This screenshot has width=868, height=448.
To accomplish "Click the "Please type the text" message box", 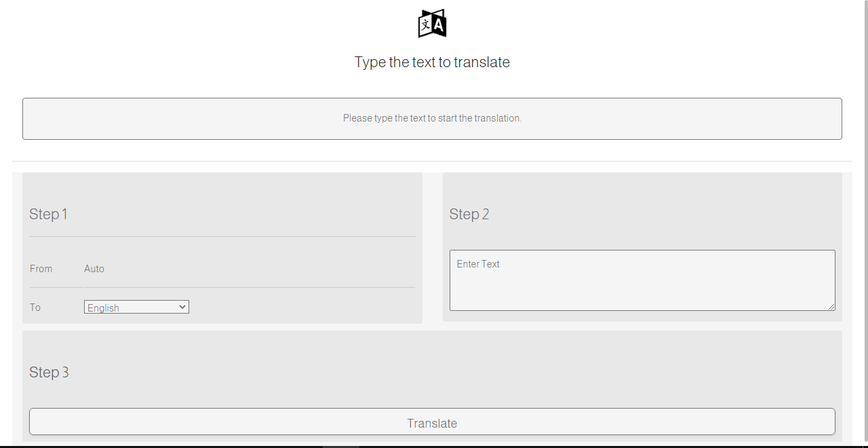I will (432, 119).
